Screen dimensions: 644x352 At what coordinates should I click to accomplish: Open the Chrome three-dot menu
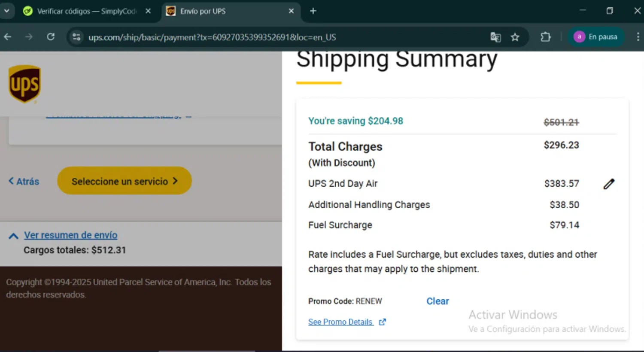pos(638,37)
